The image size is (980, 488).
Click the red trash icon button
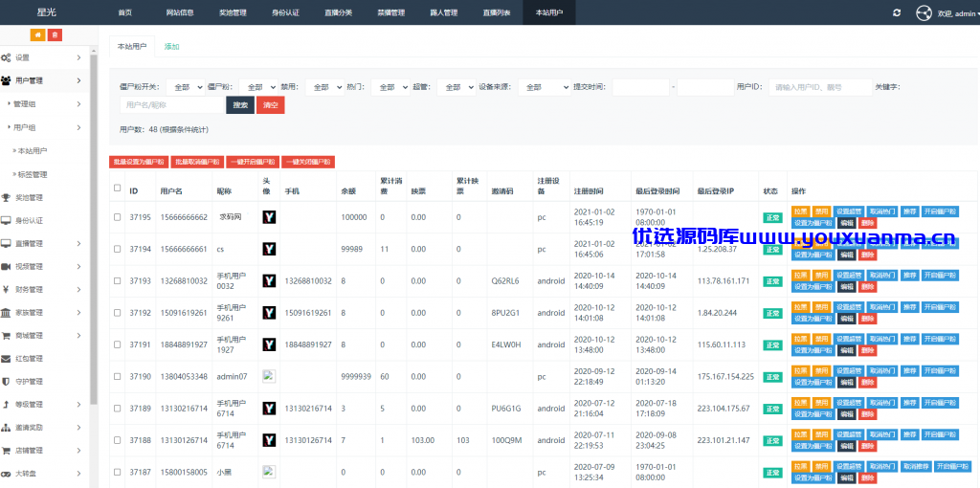(x=55, y=35)
